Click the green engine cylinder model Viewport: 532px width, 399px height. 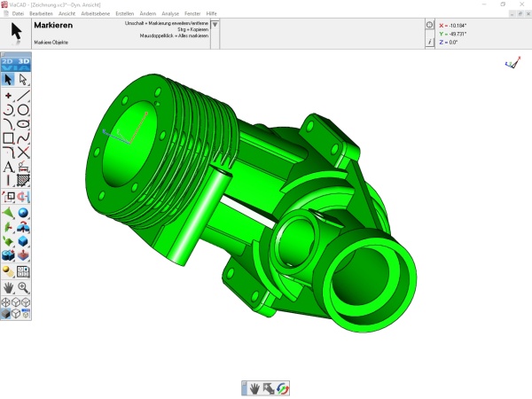[x=251, y=202]
